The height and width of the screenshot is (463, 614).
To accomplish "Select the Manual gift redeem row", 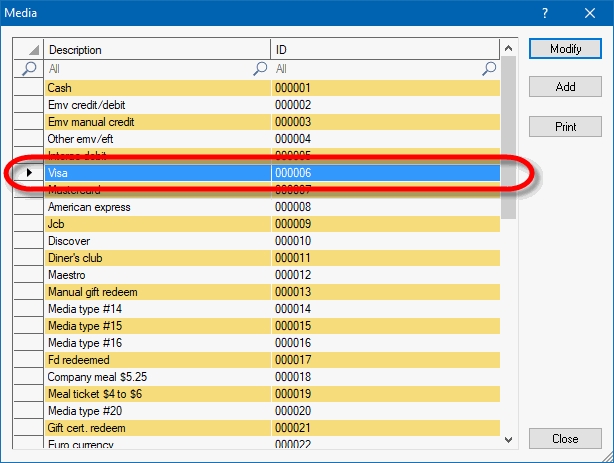I will (x=157, y=292).
